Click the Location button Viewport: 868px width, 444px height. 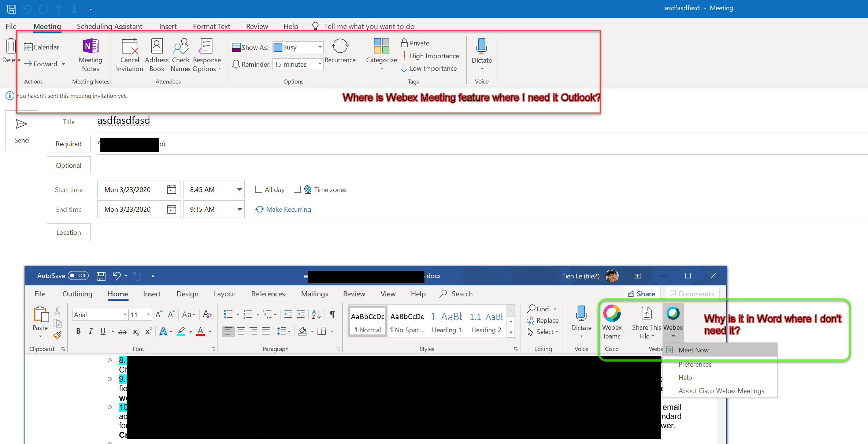click(x=68, y=232)
